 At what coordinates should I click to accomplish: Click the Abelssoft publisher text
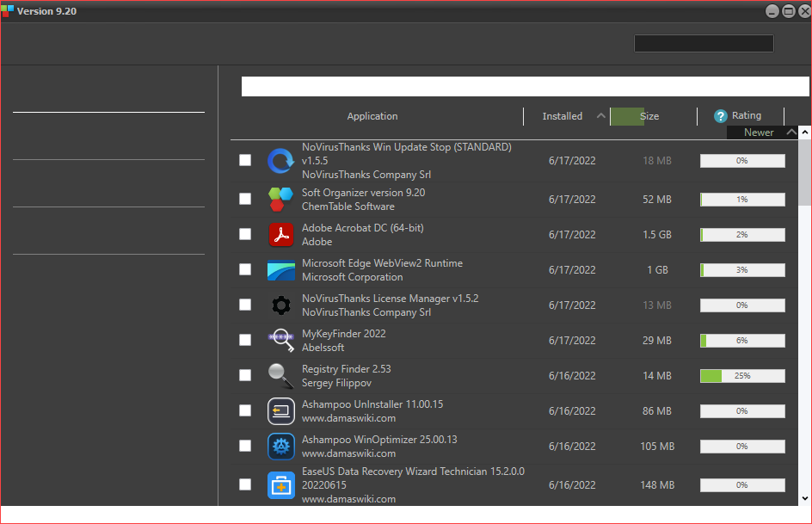click(x=323, y=348)
